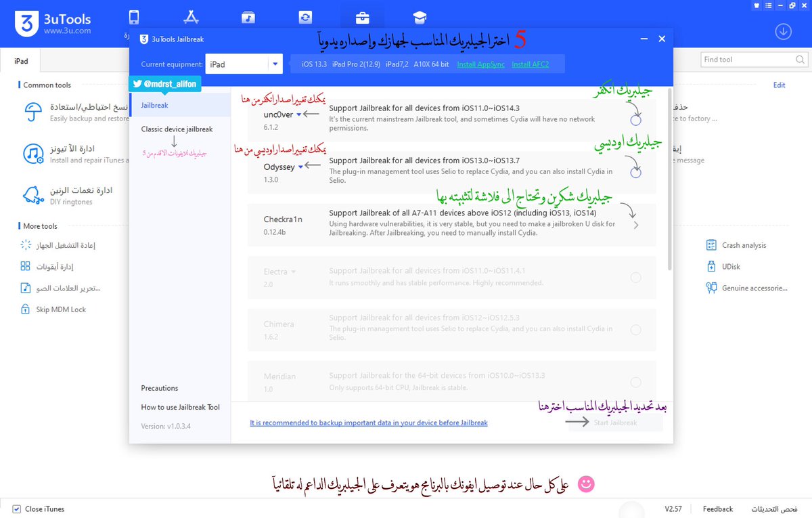812x518 pixels.
Task: Click the UDisk USB drive icon
Action: coord(710,267)
